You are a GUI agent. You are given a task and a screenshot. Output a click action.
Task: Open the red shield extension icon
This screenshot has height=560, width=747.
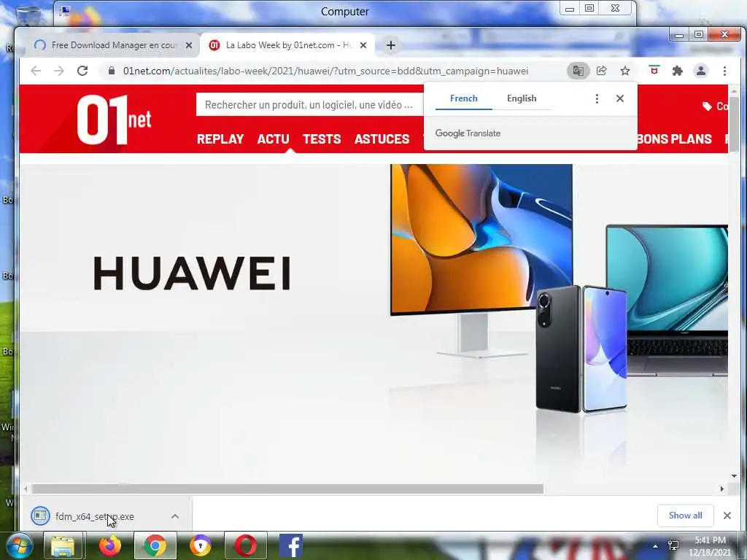tap(654, 71)
